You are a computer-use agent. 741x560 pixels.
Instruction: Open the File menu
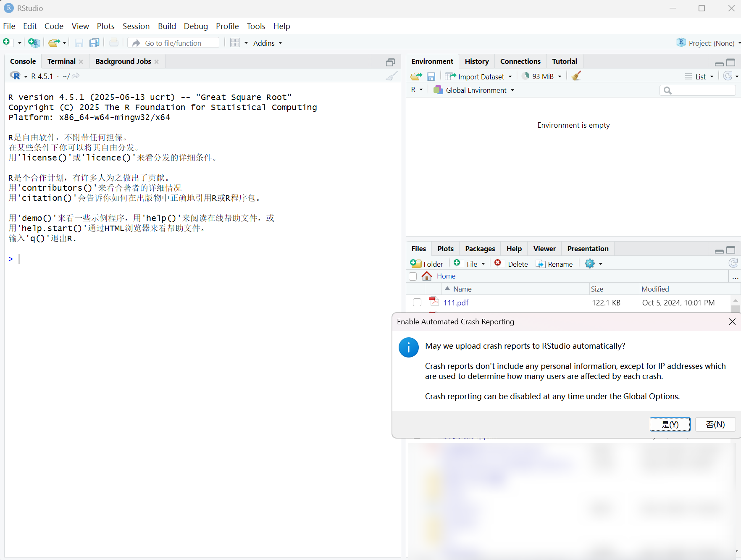[x=9, y=26]
